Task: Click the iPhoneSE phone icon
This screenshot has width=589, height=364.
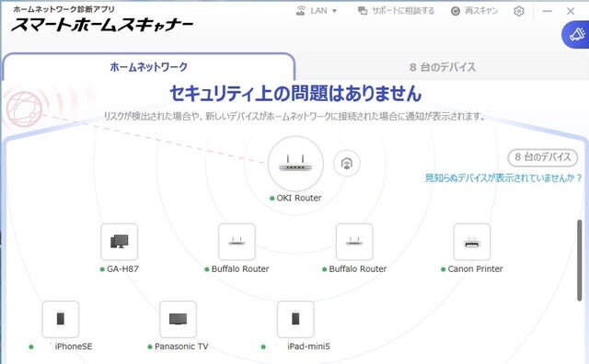Action: coord(61,319)
